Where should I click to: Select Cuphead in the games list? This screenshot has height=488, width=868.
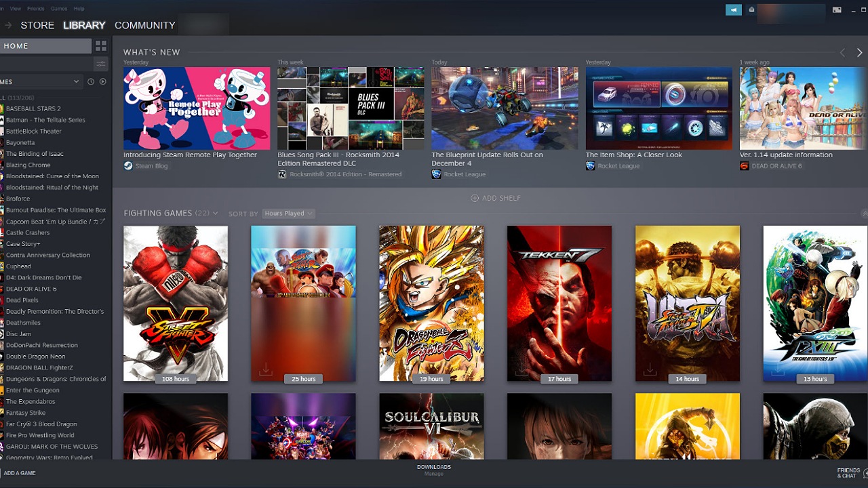18,266
